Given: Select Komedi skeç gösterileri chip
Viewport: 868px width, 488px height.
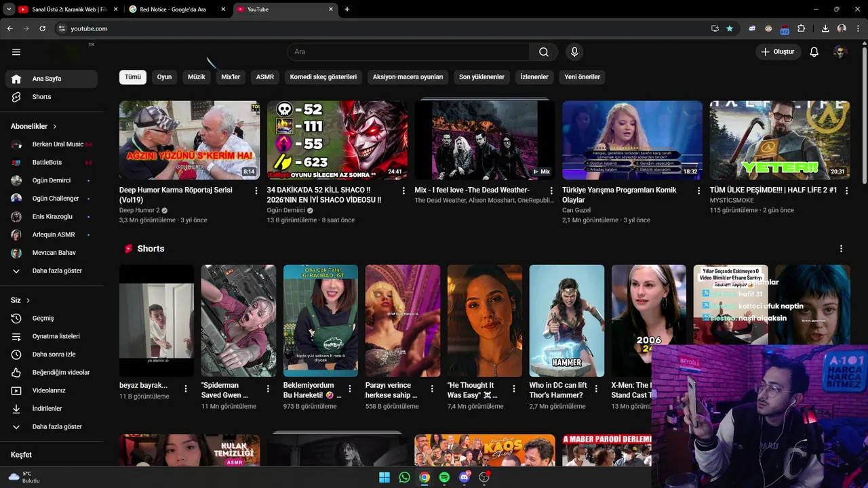Looking at the screenshot, I should (x=323, y=77).
